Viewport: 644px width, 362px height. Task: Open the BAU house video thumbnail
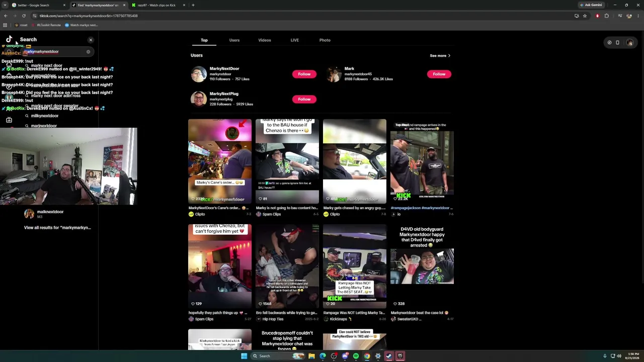coord(287,161)
